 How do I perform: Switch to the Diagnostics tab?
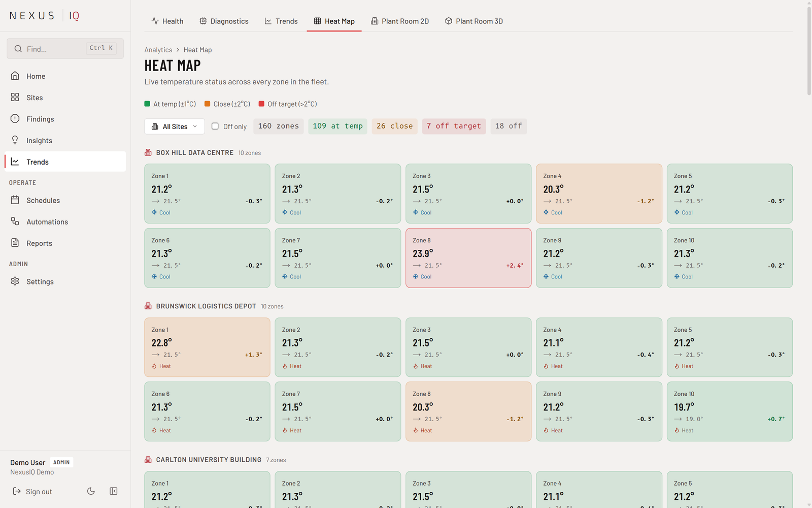[224, 21]
